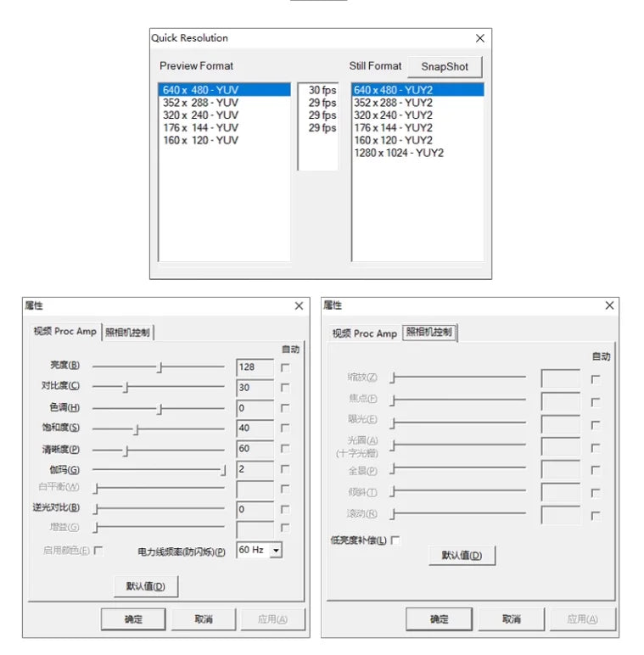Select 640 x 480 - YUY2 still format
This screenshot has height=655, width=644.
click(x=417, y=90)
